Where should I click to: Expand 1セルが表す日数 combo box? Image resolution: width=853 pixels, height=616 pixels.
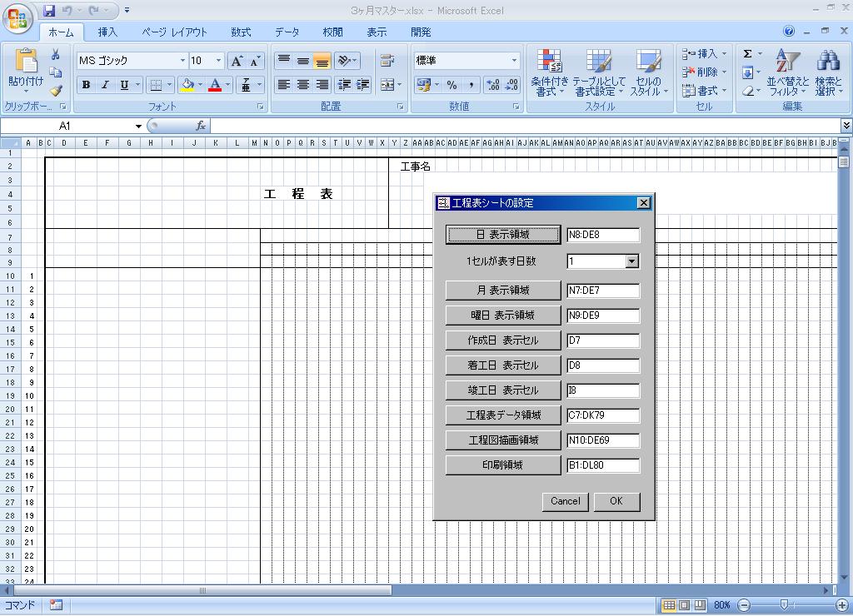click(631, 261)
